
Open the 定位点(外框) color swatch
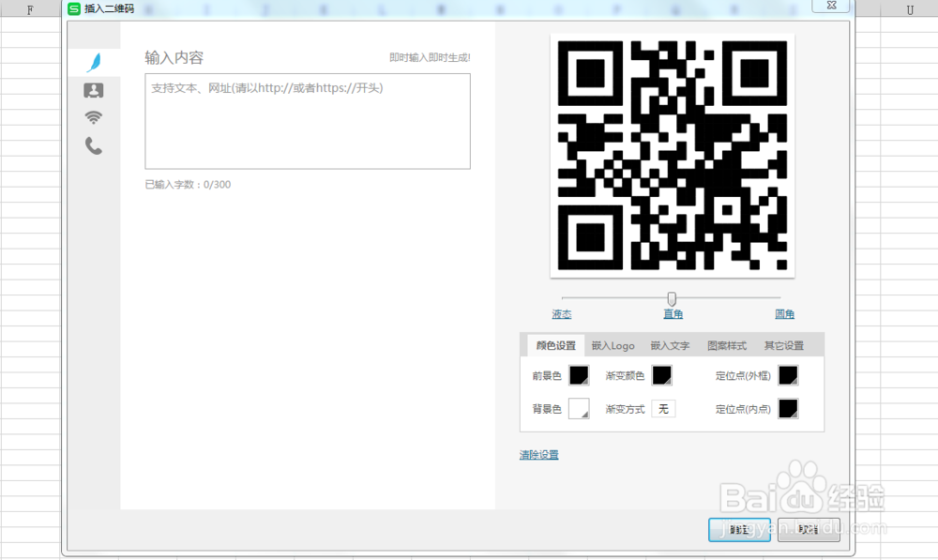(788, 376)
